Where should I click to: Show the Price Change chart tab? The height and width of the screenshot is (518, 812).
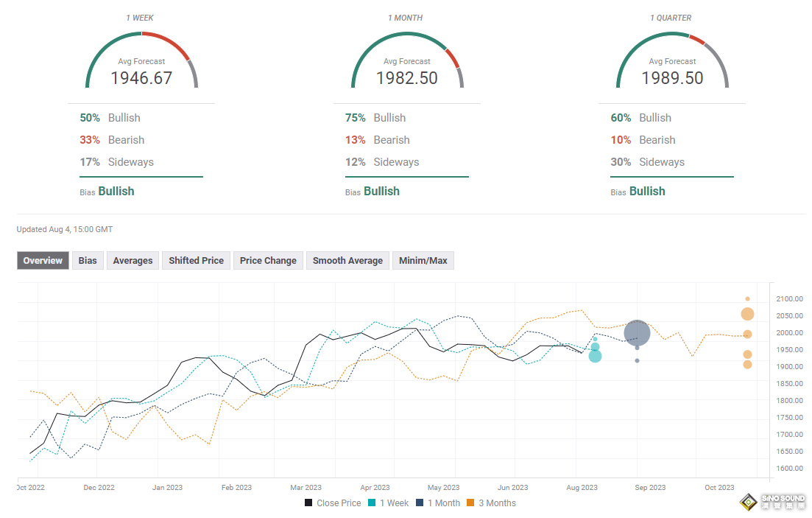268,261
